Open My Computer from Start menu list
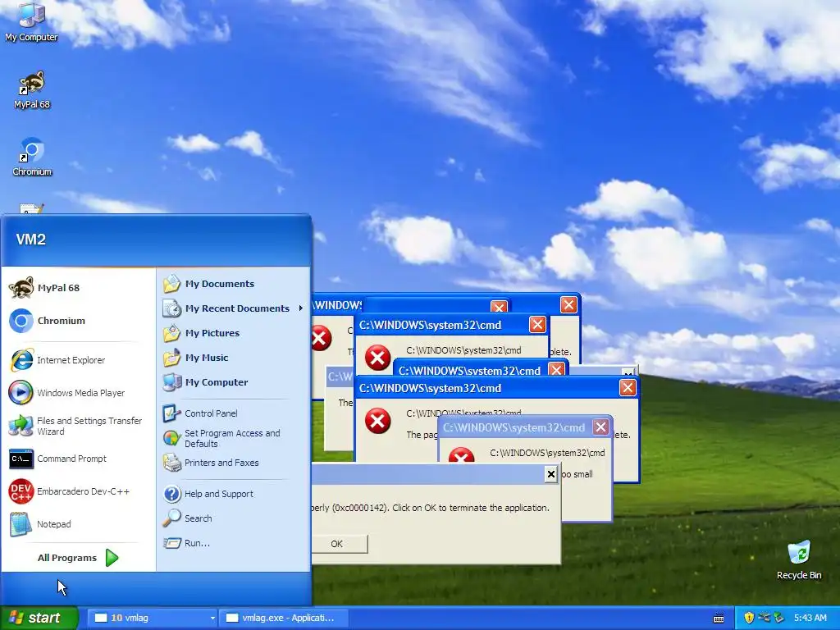This screenshot has width=840, height=630. (x=233, y=382)
